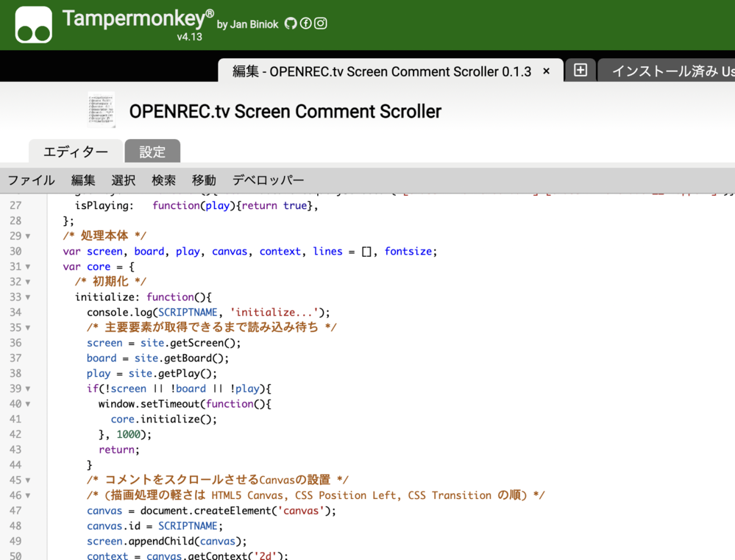Open the 検索 menu

[163, 180]
